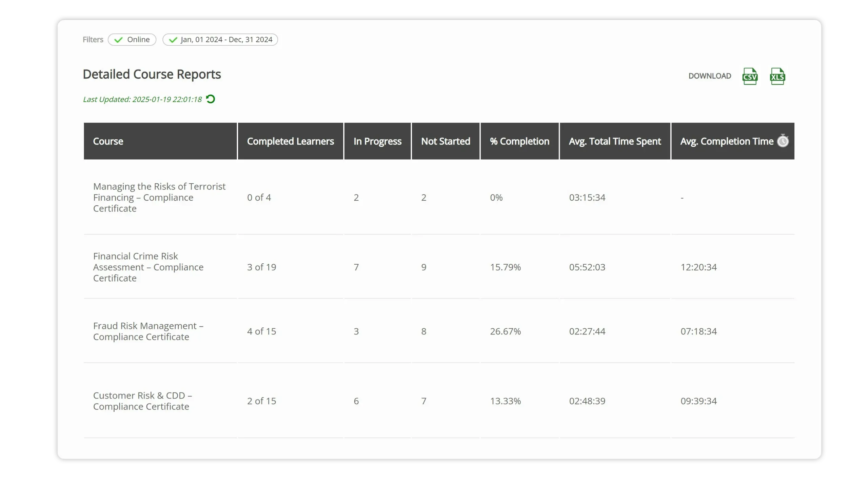Click the 3 of 19 completed learners cell

click(261, 267)
